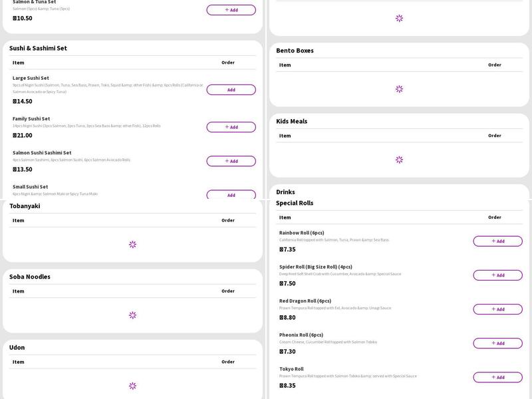Click the Drinks section heading

(285, 192)
